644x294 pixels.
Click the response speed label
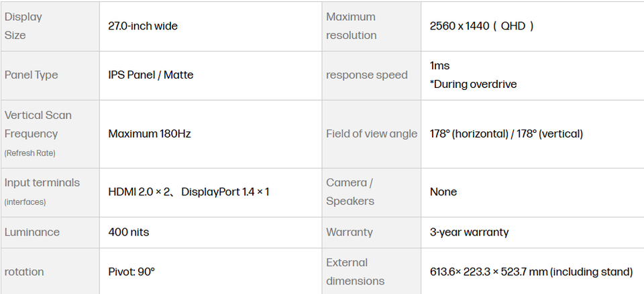[x=367, y=75]
